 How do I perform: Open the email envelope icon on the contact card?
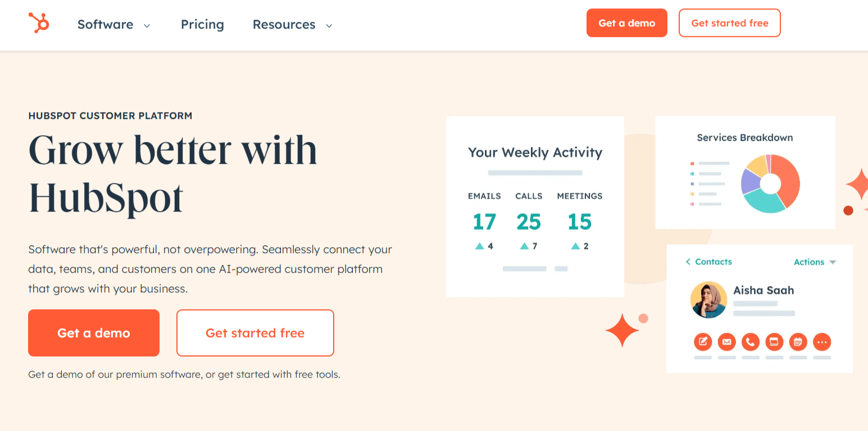click(727, 342)
